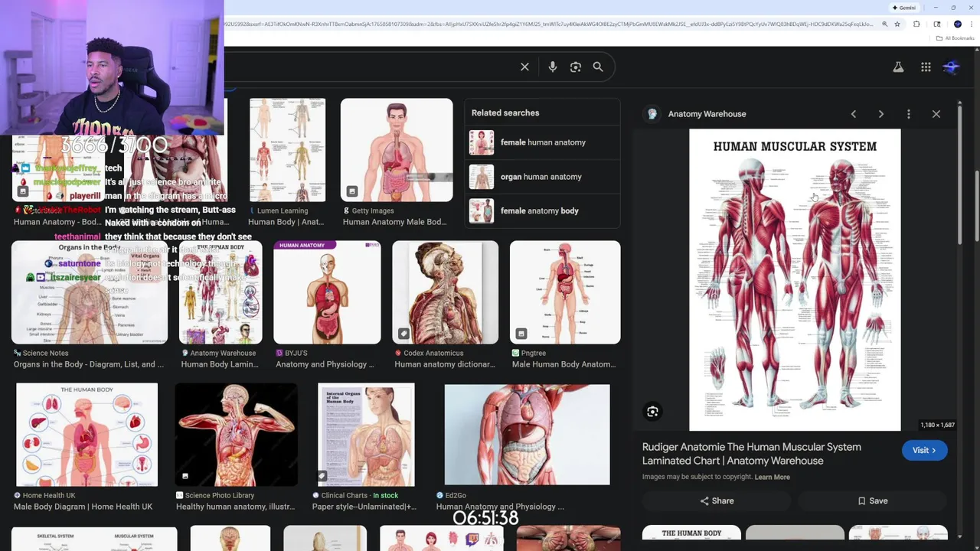Open preview panel more options menu
The image size is (980, 551).
[x=909, y=114]
